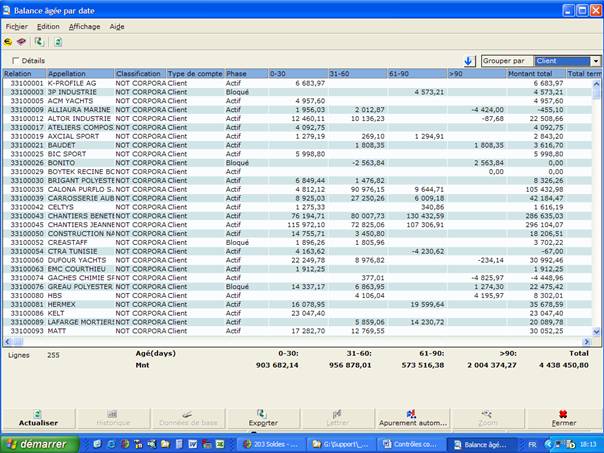Click the red book toolbar icon
Image resolution: width=604 pixels, height=453 pixels.
click(x=21, y=42)
